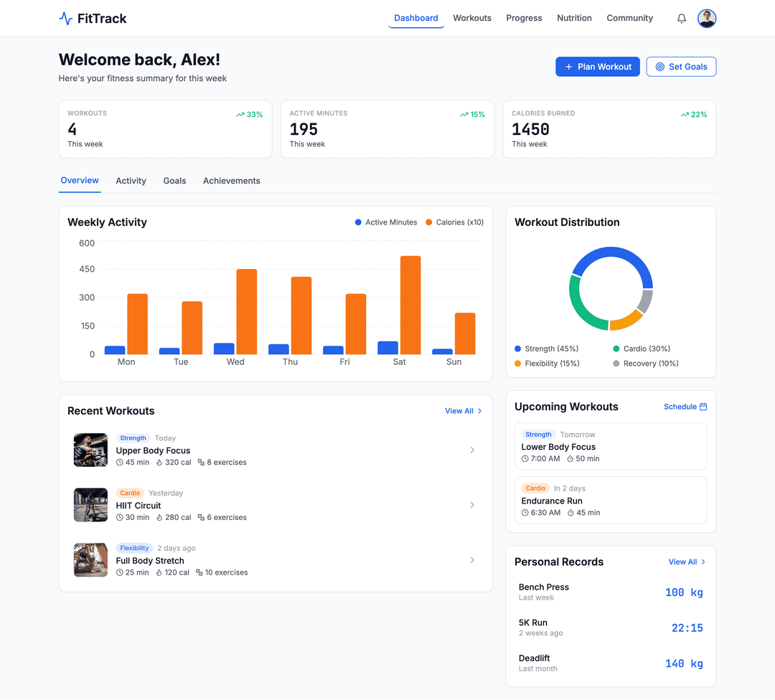775x700 pixels.
Task: Open the Nutrition menu item
Action: (574, 18)
